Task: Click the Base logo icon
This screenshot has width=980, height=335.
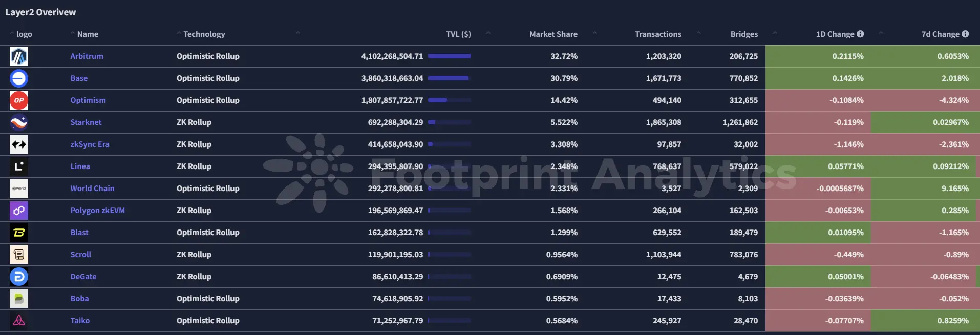Action: tap(18, 78)
